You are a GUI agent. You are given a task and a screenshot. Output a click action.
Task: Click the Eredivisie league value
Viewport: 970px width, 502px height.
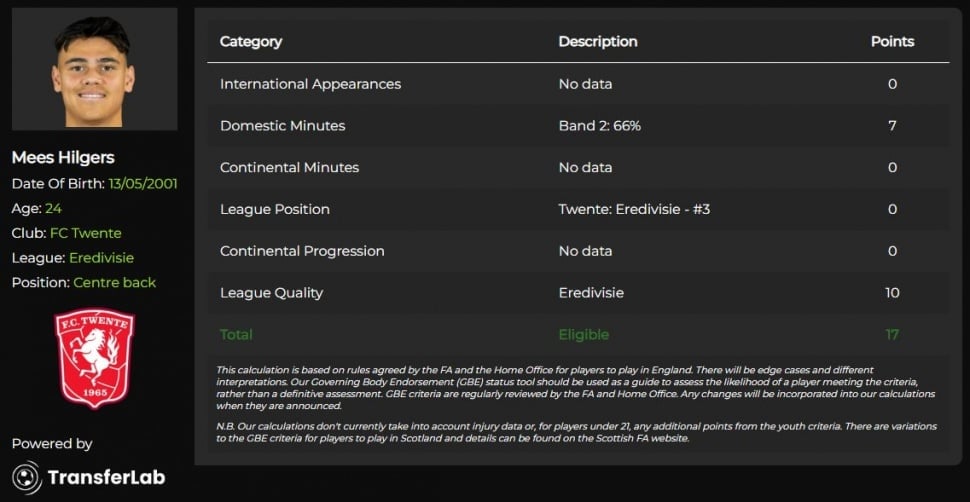[x=101, y=258]
